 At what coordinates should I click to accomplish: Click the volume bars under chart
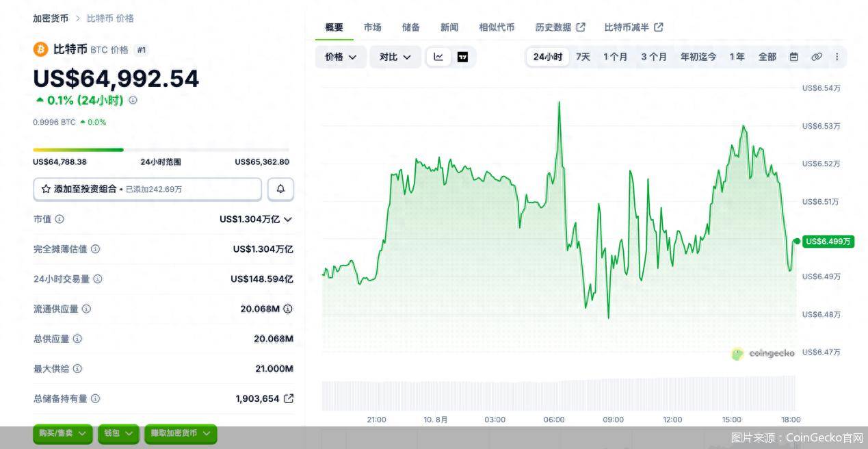[x=559, y=393]
